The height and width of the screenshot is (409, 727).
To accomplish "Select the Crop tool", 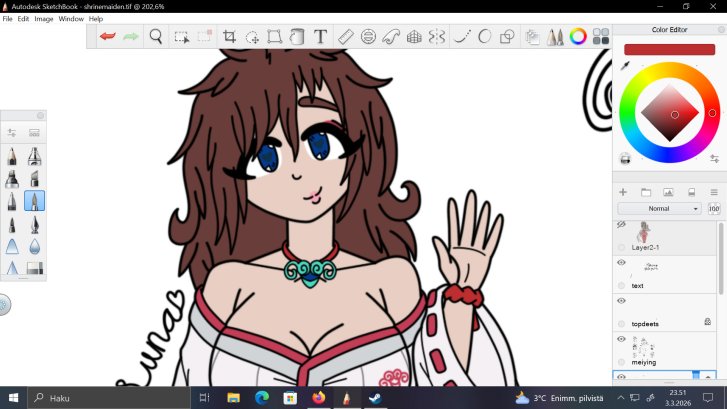I will [229, 37].
